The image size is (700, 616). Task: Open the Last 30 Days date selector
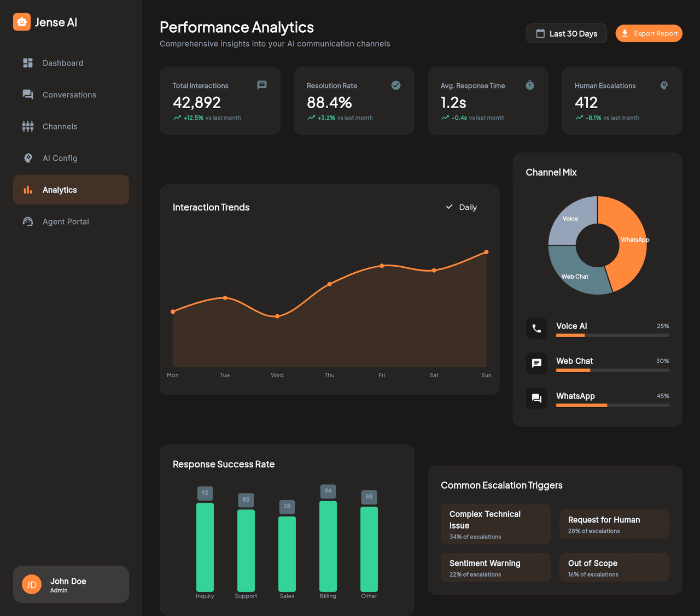tap(566, 33)
